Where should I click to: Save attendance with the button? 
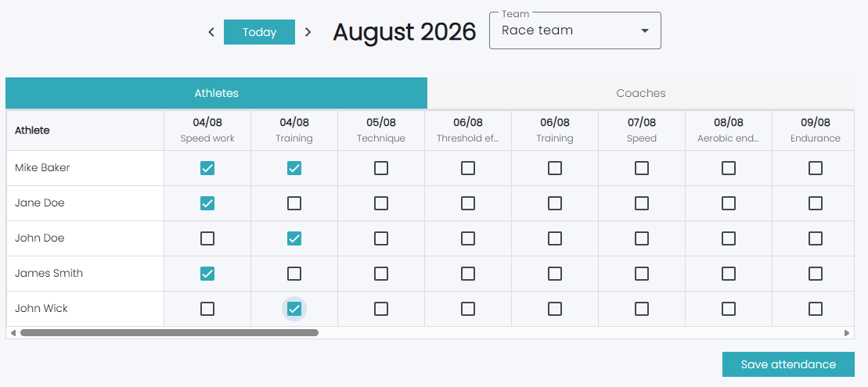tap(788, 364)
